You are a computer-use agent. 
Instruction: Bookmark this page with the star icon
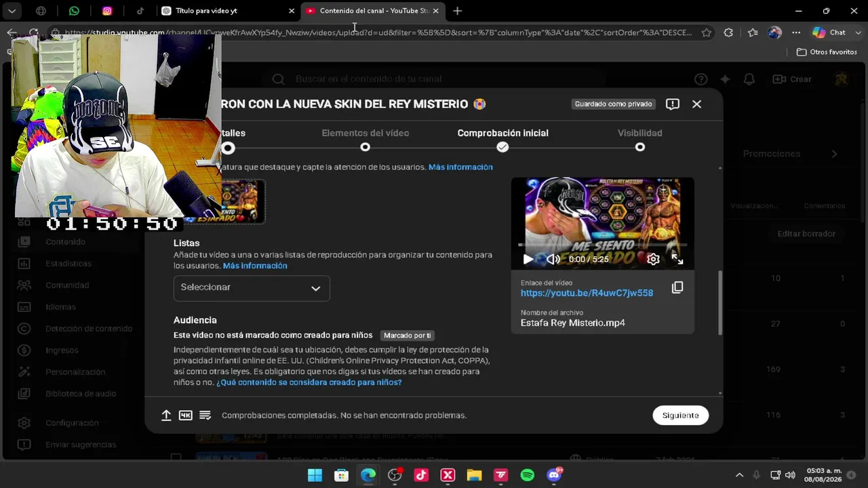706,33
